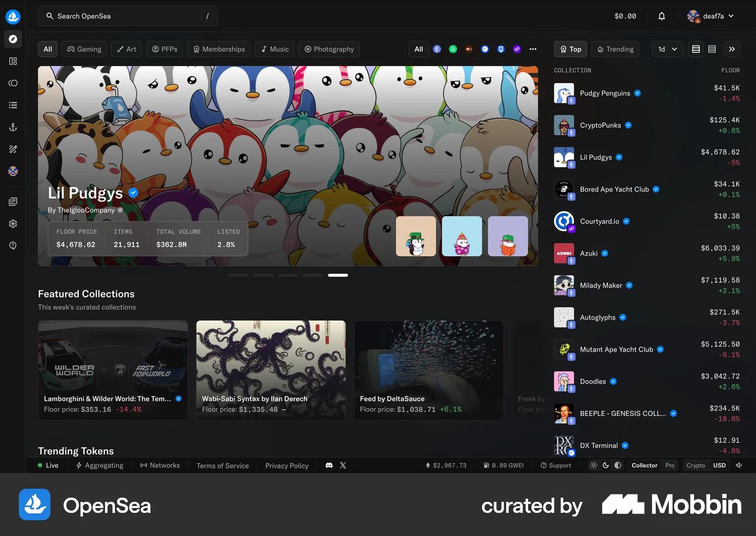Switch to light theme sun icon
756x536 pixels.
coord(594,466)
